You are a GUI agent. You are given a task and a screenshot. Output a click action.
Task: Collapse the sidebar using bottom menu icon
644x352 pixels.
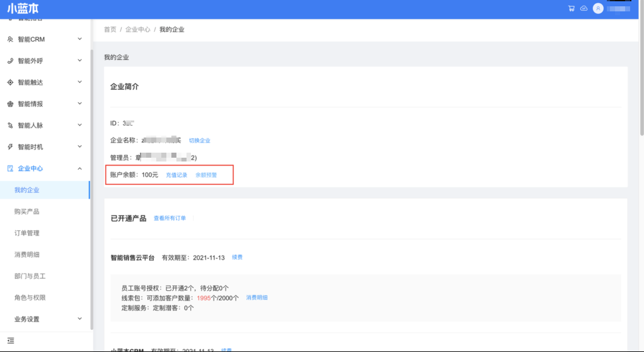click(11, 341)
